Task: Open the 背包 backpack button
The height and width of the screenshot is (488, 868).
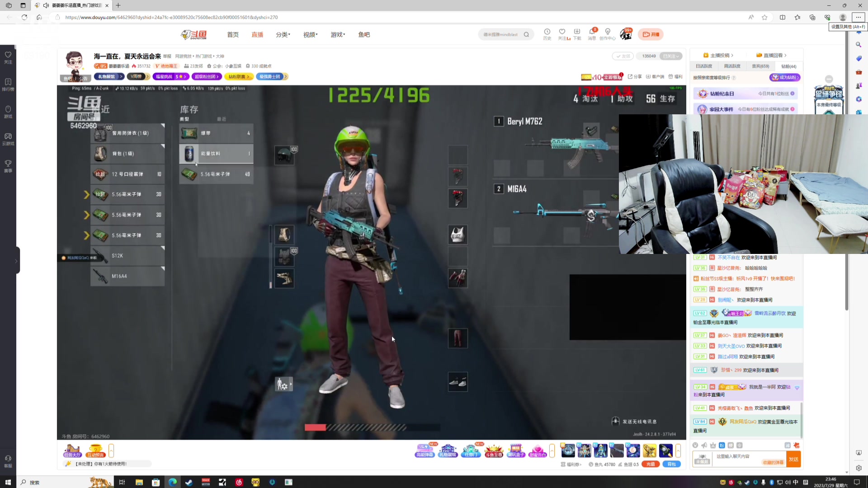Action: pyautogui.click(x=671, y=464)
